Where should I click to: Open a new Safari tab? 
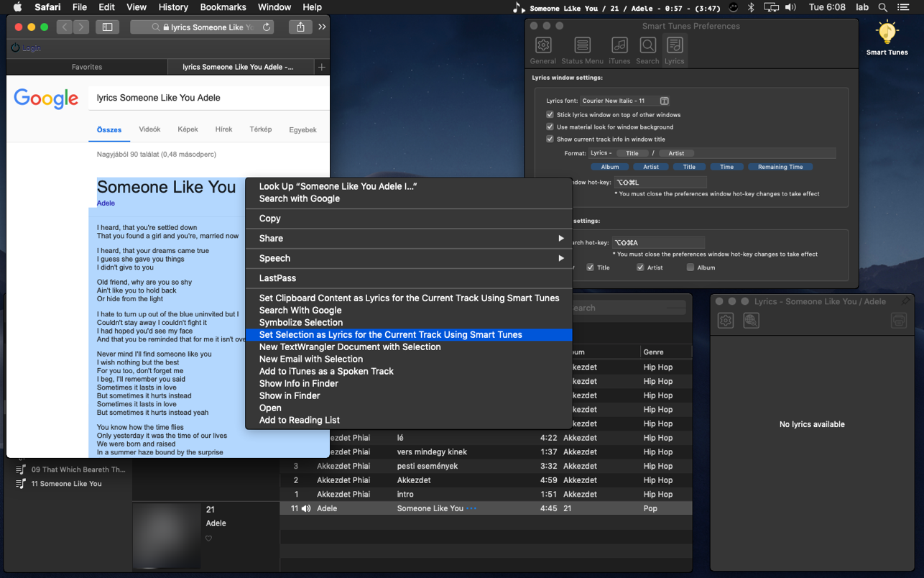(x=322, y=67)
